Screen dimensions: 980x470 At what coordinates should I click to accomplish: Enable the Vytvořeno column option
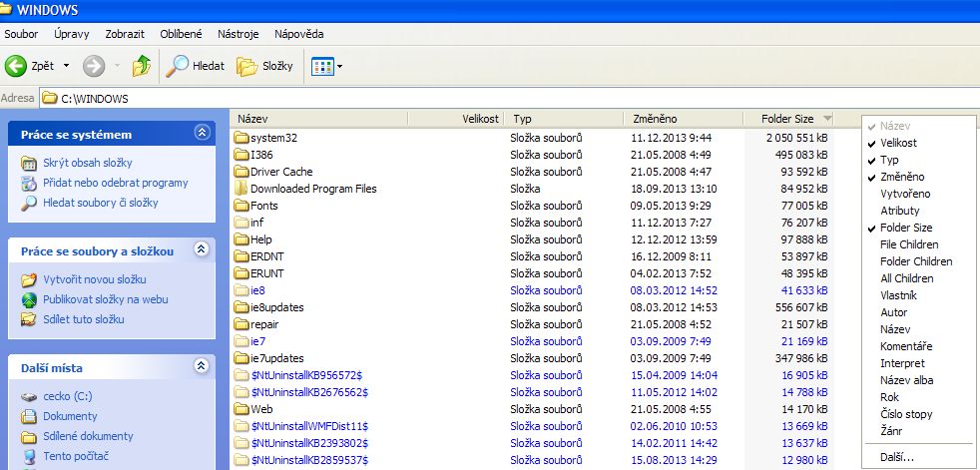[x=905, y=195]
